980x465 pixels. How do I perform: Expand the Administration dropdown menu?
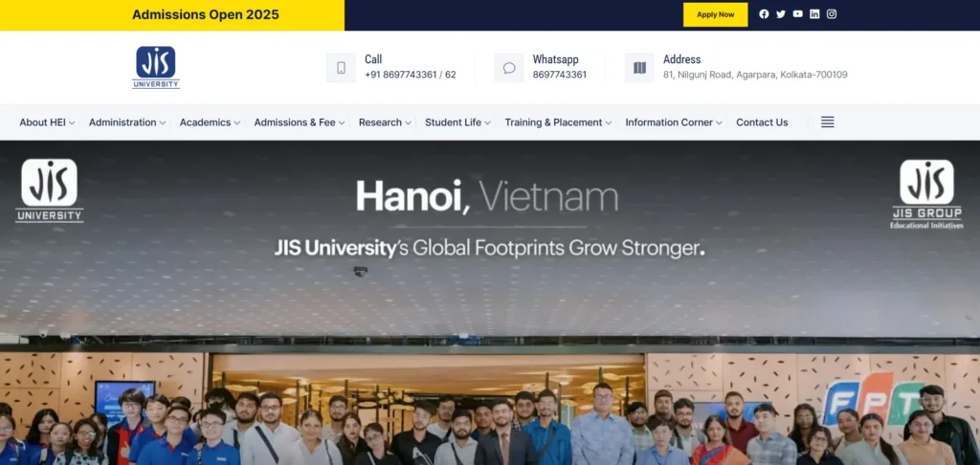click(x=127, y=122)
